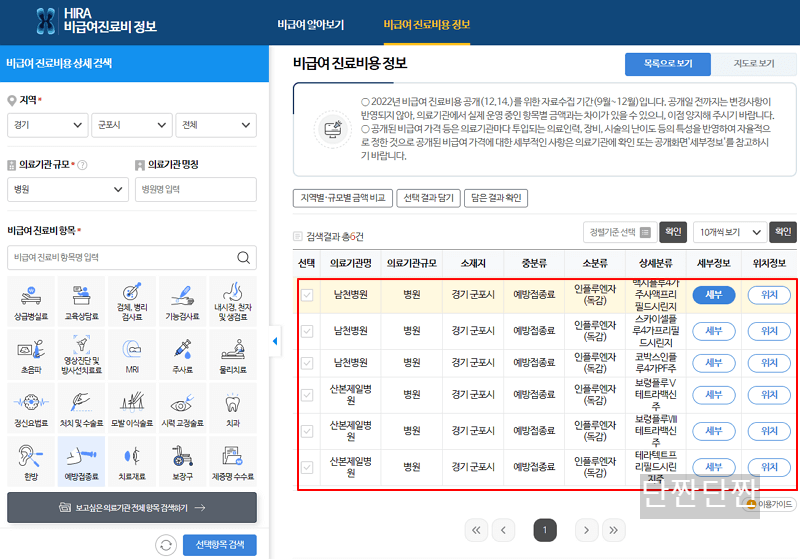Open 세부 for 테라텍트프리필드시린지 row
Viewport: 800px width, 559px height.
tap(713, 467)
